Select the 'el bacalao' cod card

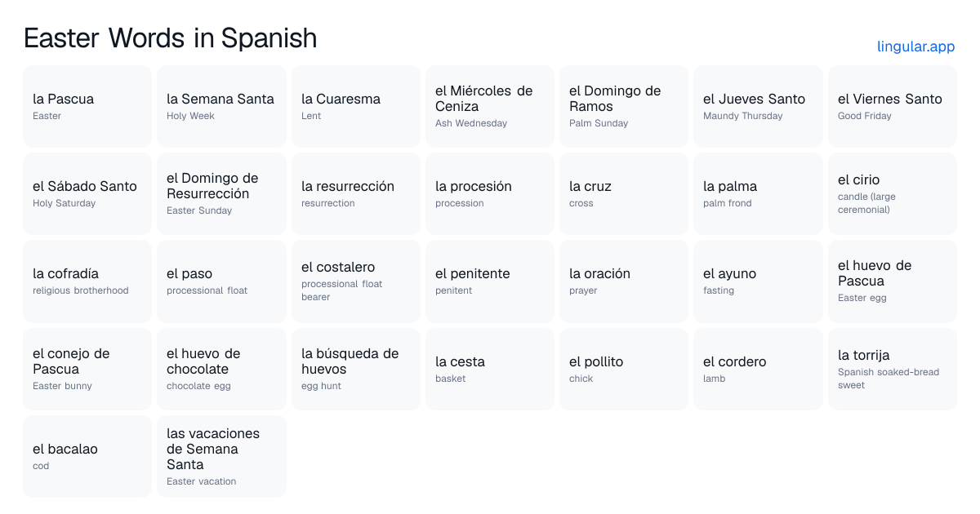coord(87,456)
